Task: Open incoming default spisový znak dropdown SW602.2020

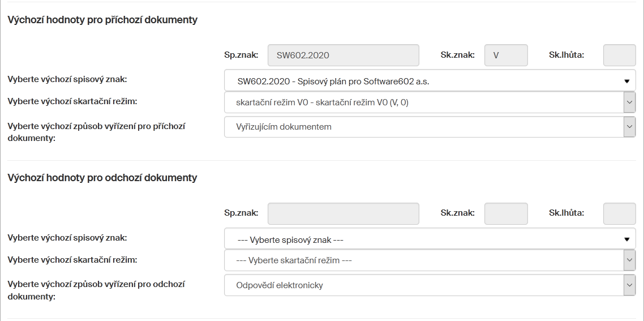Action: [430, 81]
